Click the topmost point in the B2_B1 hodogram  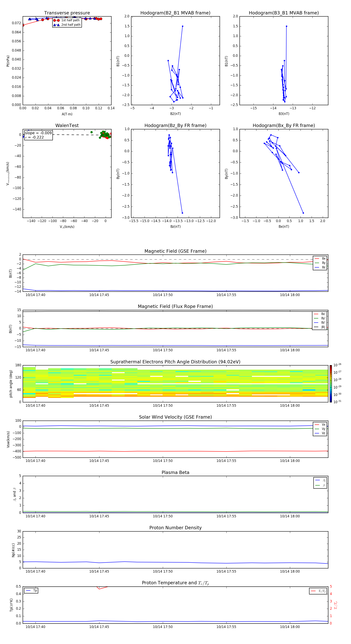(183, 26)
